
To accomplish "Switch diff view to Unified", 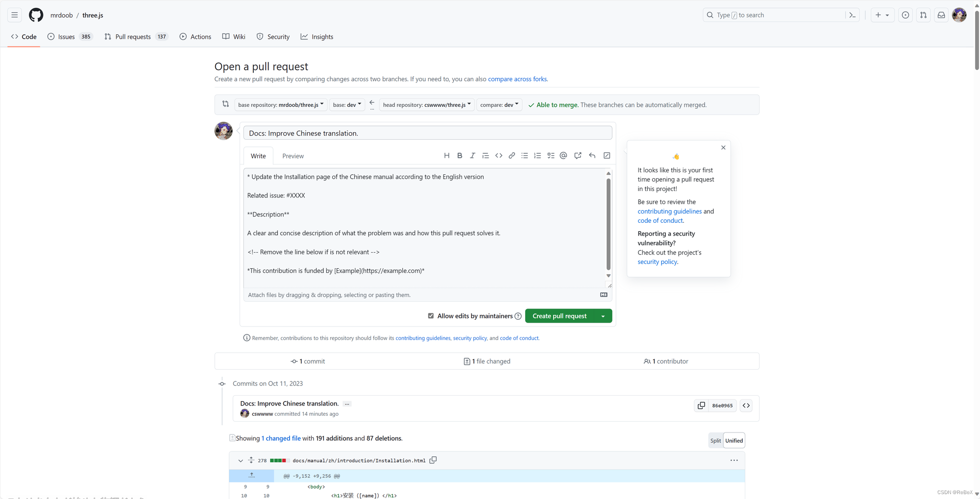I will (x=734, y=441).
